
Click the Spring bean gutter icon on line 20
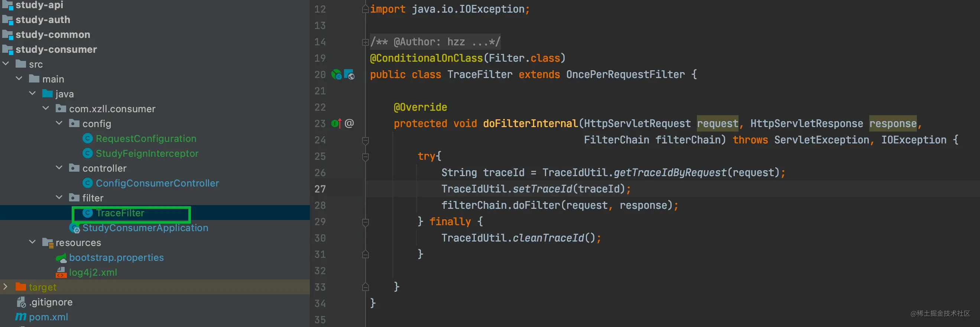click(x=337, y=74)
